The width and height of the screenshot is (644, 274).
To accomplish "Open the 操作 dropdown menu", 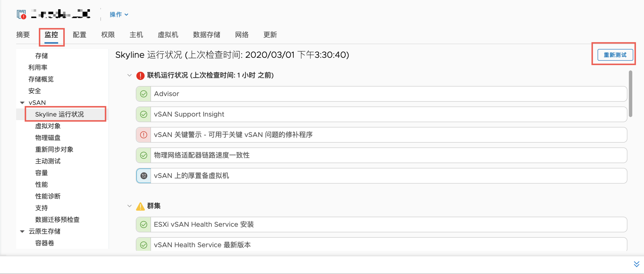I will coord(119,15).
